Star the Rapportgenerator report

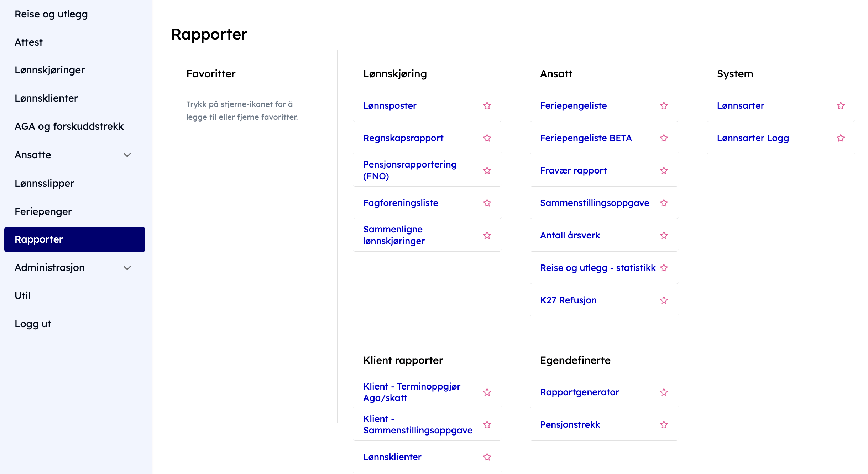pyautogui.click(x=664, y=392)
